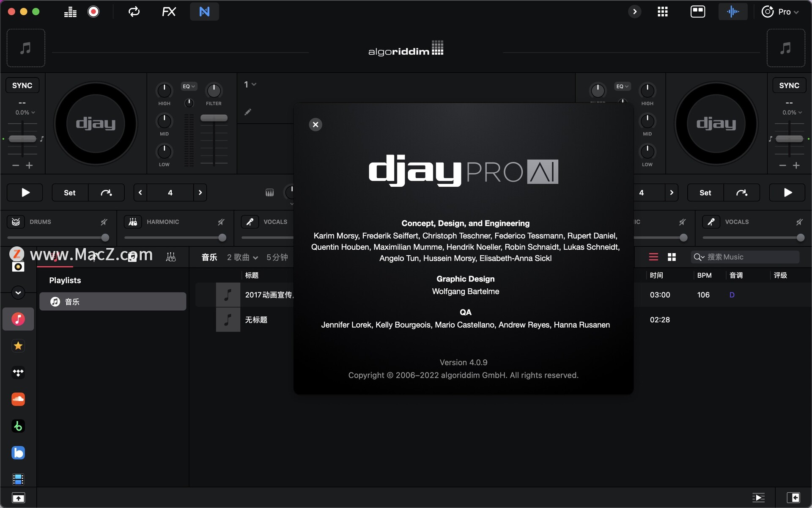Open left deck 0.0% tempo dropdown
The width and height of the screenshot is (812, 508).
coord(25,113)
